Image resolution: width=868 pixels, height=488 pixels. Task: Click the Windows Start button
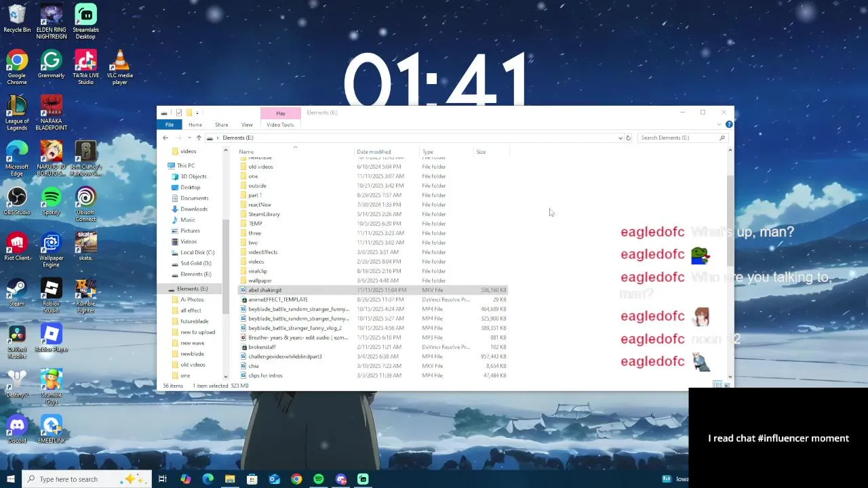pos(10,479)
